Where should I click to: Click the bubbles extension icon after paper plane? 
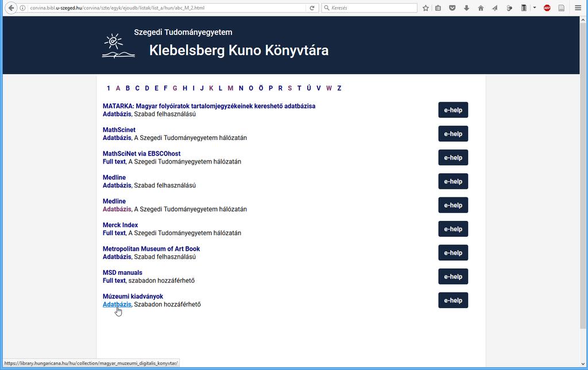click(509, 8)
